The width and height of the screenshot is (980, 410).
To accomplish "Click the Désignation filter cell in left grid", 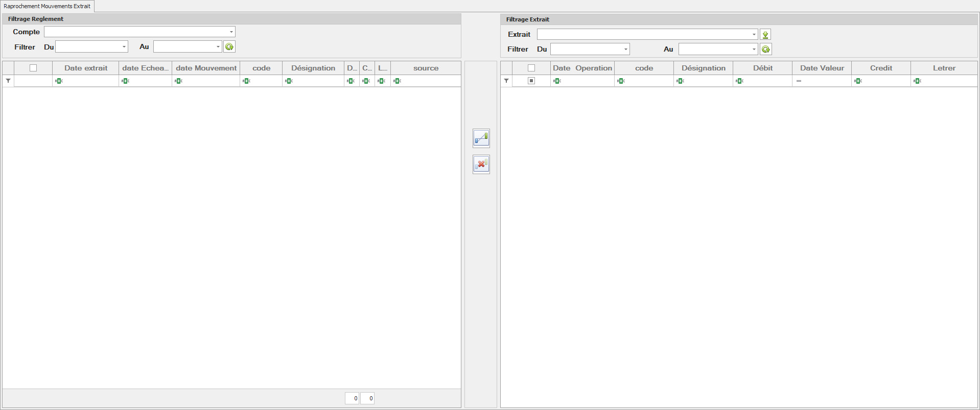I will pos(314,81).
